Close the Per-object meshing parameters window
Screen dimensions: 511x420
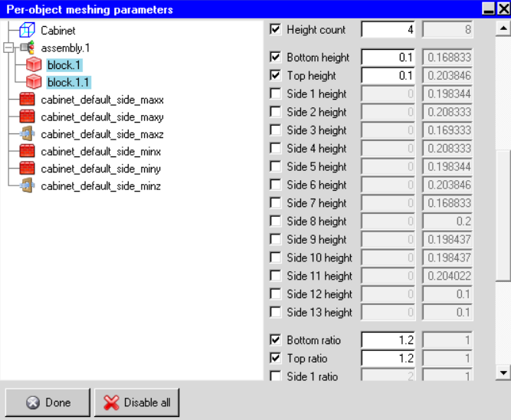click(x=503, y=8)
